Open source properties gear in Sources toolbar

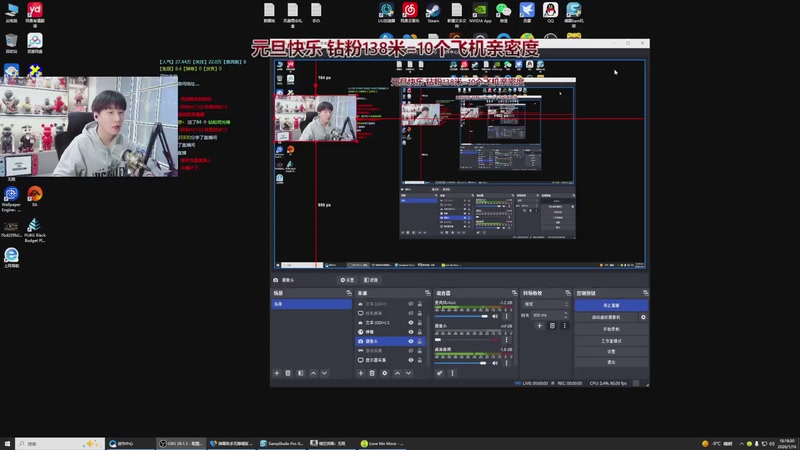click(384, 373)
